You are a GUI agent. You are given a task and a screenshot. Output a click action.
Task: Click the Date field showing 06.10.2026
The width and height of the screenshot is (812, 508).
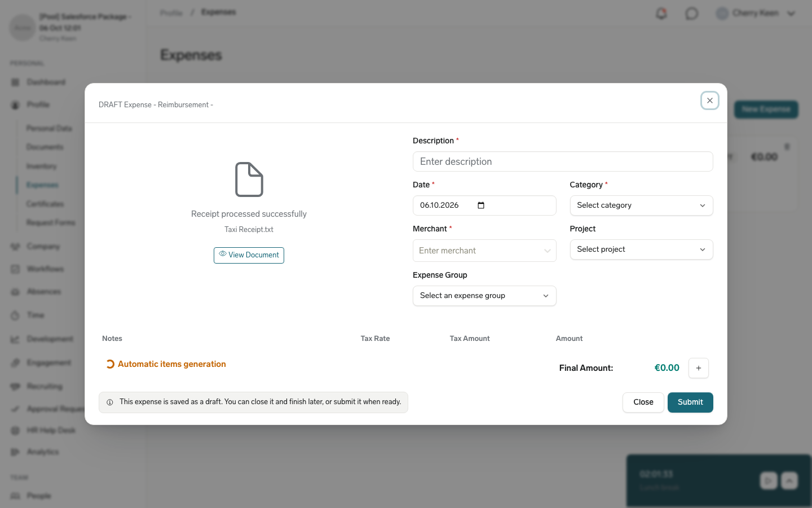[484, 205]
